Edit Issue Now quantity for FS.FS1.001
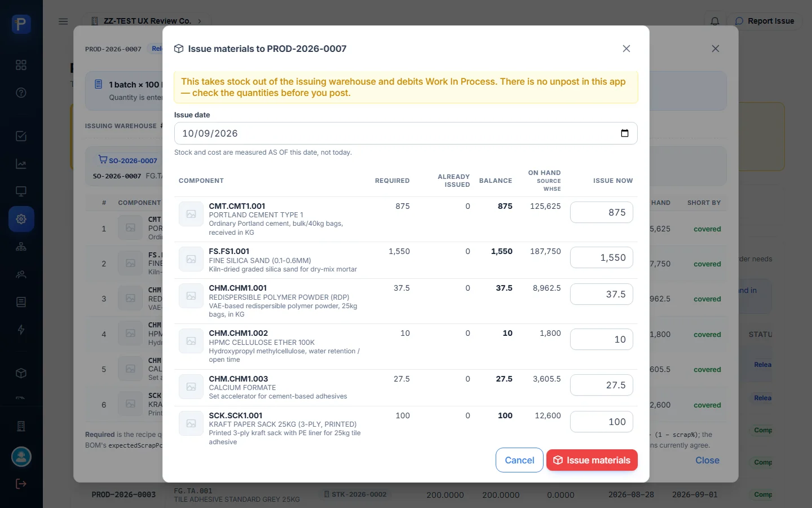812x508 pixels. (x=602, y=257)
